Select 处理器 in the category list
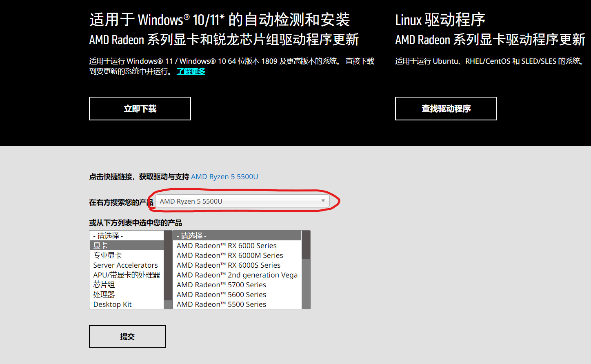 pos(127,294)
